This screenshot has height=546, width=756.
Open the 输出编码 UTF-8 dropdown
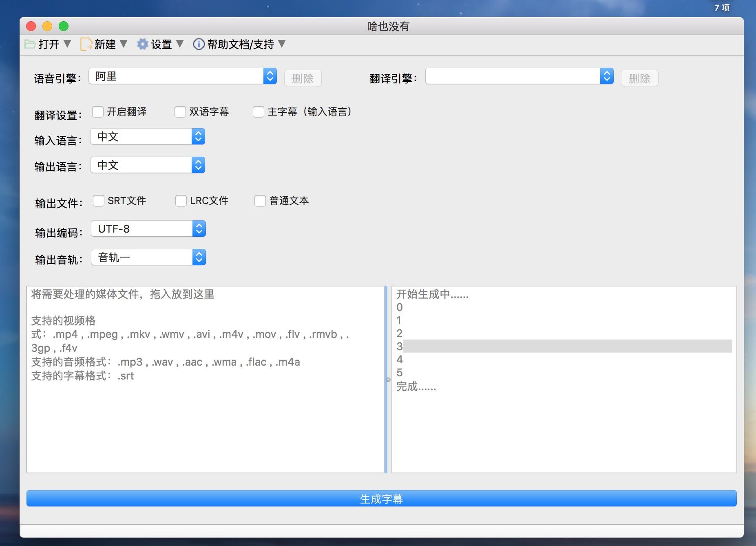(148, 229)
